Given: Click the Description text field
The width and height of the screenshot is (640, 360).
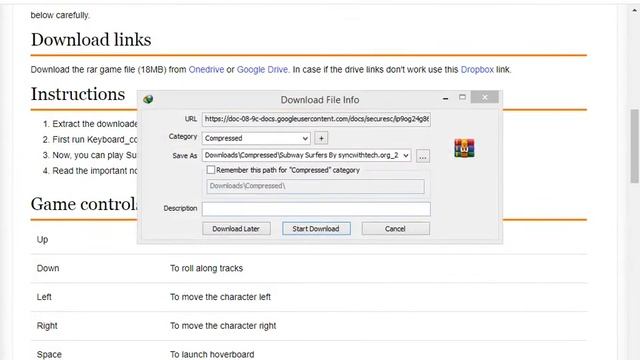Looking at the screenshot, I should 316,209.
